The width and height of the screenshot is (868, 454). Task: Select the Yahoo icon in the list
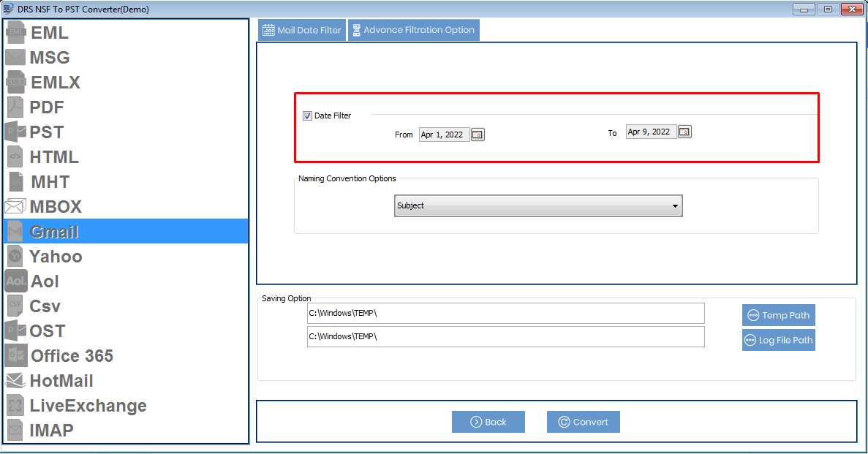[x=15, y=257]
